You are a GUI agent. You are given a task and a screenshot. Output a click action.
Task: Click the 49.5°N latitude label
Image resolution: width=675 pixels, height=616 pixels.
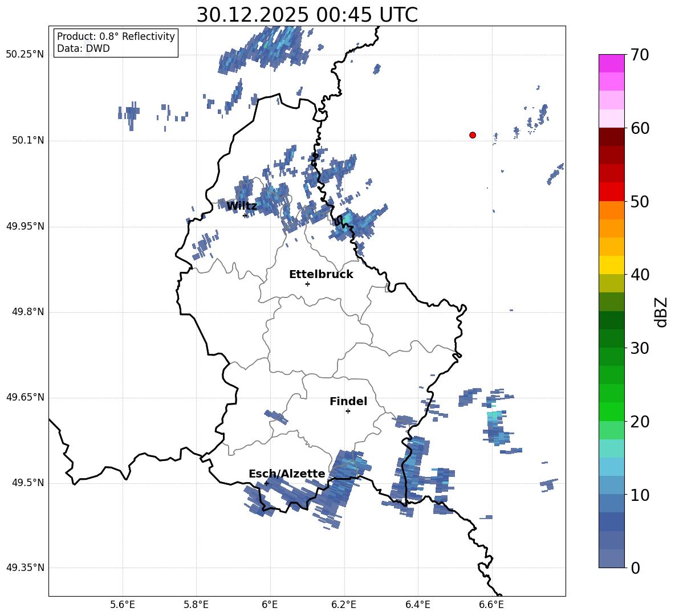[x=28, y=483]
